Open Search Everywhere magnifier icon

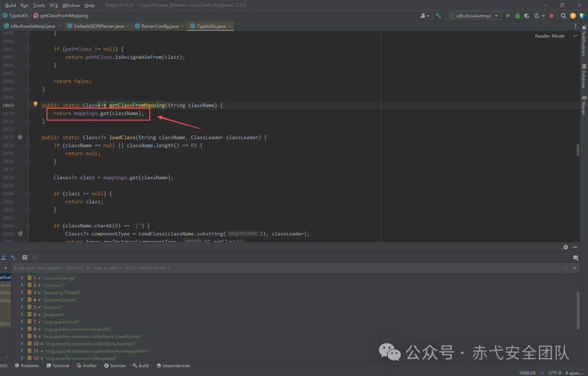563,16
